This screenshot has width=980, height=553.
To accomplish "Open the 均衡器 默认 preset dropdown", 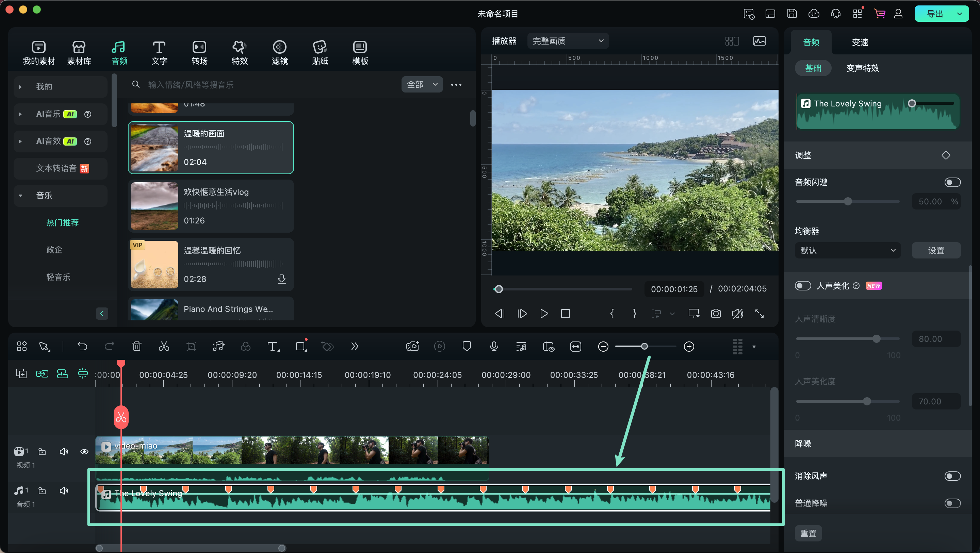I will [848, 250].
